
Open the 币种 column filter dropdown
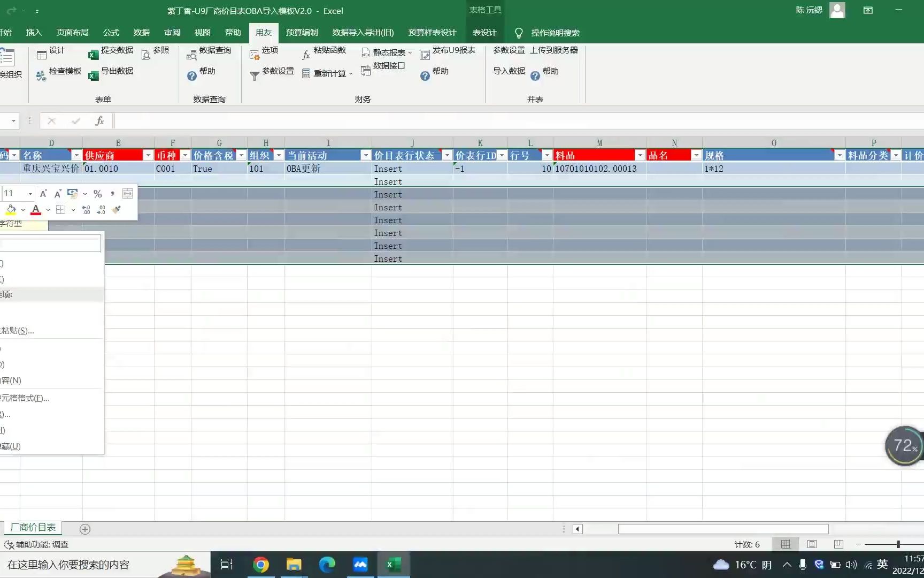pos(185,155)
